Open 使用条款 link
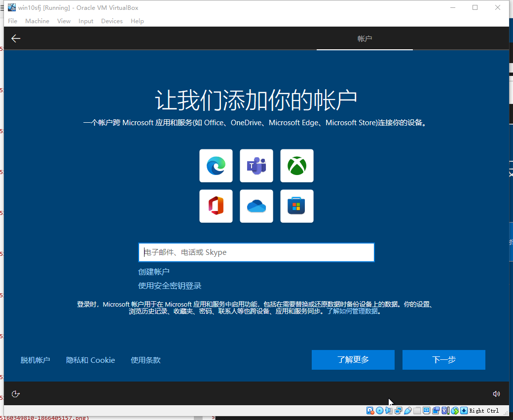The image size is (513, 420). point(146,360)
